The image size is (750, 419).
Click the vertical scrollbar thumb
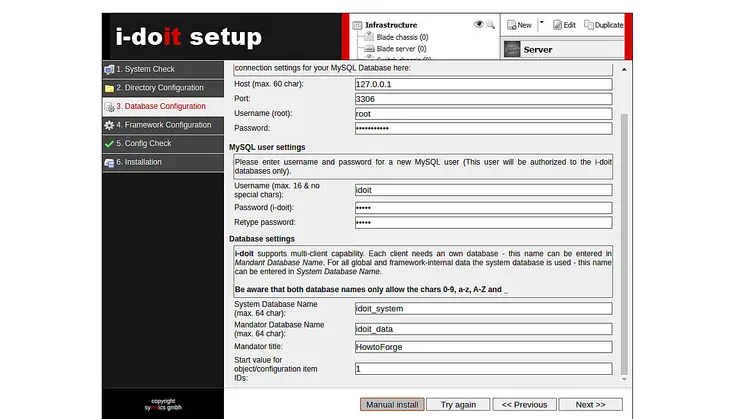[624, 244]
